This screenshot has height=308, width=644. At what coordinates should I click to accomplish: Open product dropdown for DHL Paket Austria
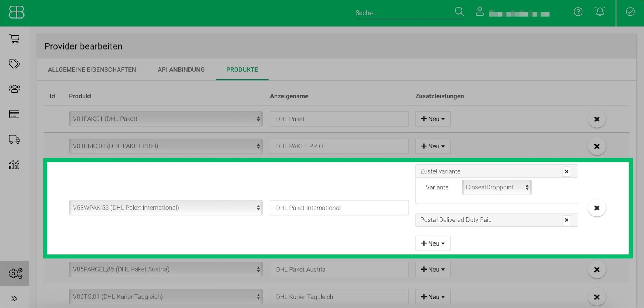(166, 269)
